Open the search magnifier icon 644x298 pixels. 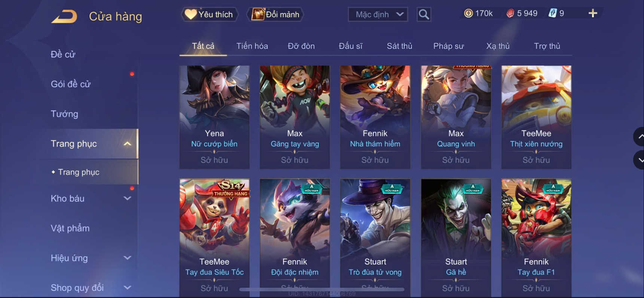[424, 14]
